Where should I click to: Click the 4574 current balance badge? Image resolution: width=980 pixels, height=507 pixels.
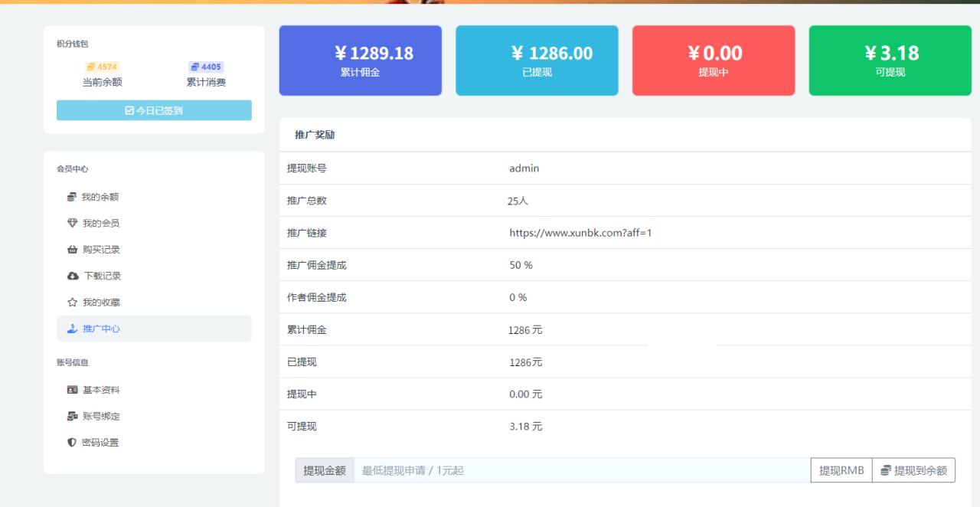pos(102,67)
